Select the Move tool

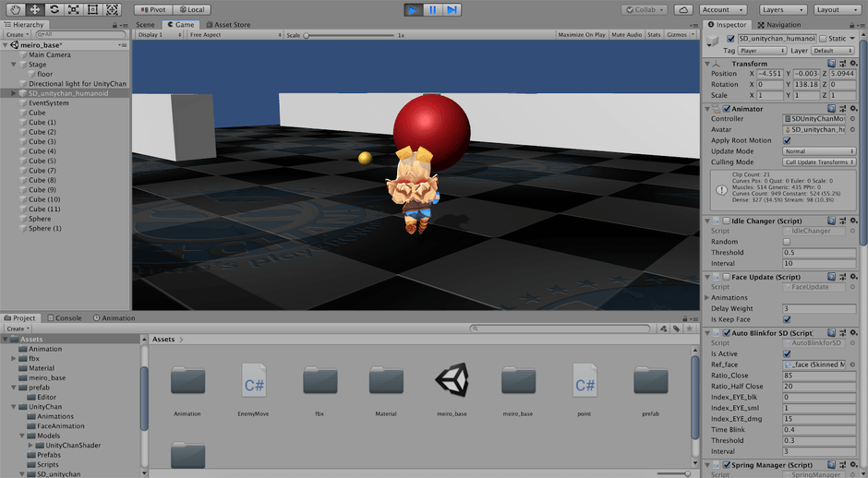click(x=34, y=9)
